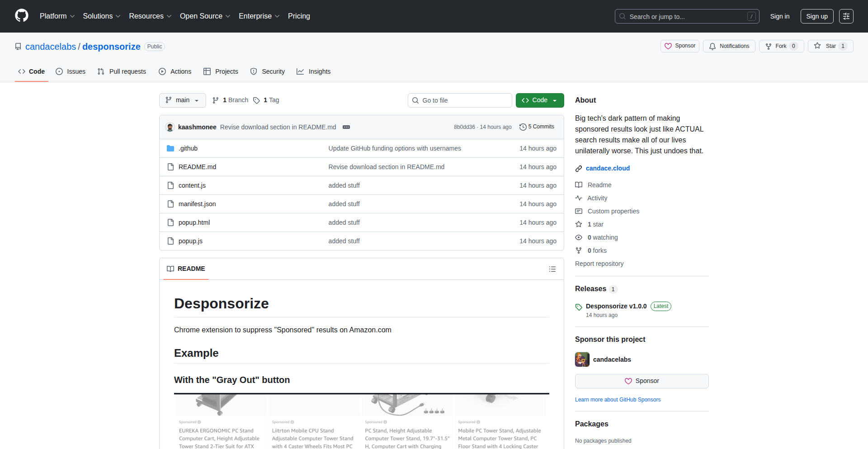Expand the Open Source menu
Image resolution: width=868 pixels, height=449 pixels.
(x=205, y=16)
